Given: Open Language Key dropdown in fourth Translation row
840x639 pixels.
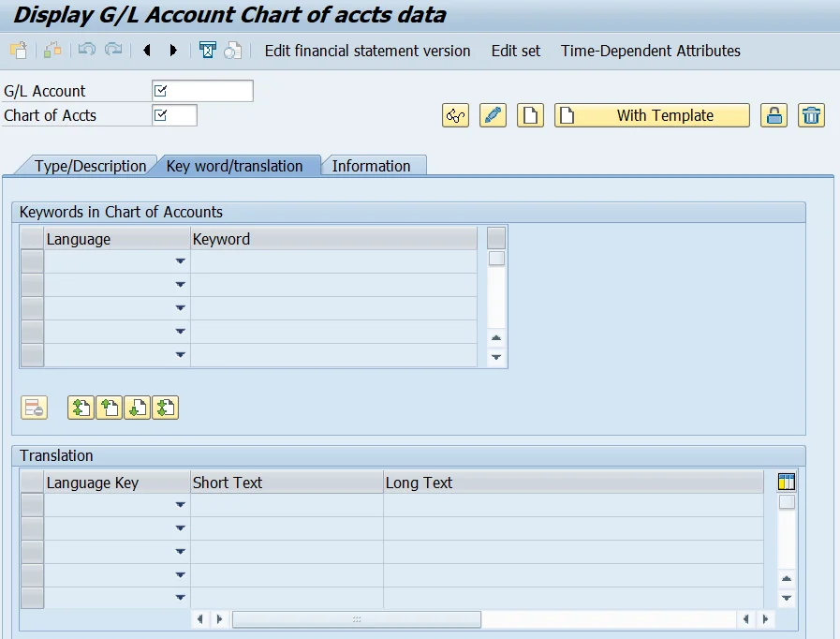Looking at the screenshot, I should [x=180, y=574].
